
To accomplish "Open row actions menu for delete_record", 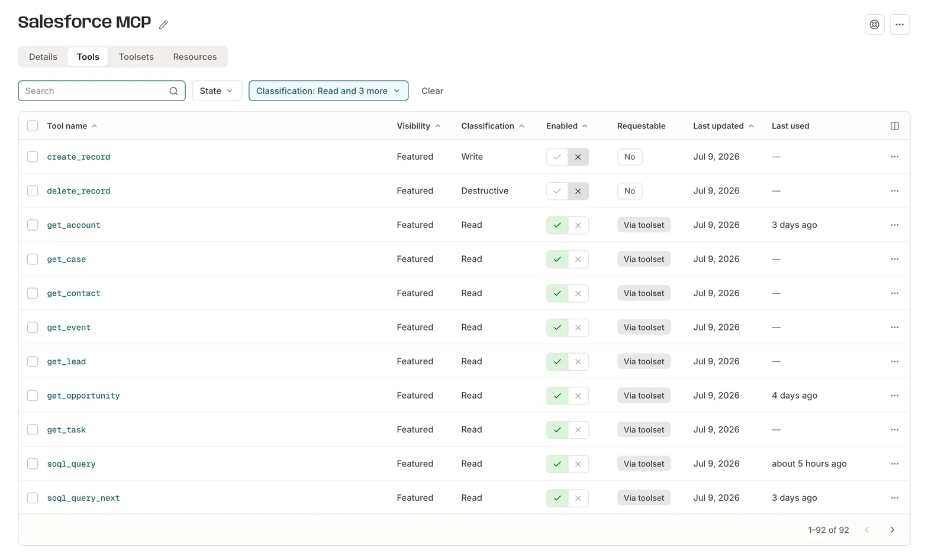I will [x=894, y=191].
